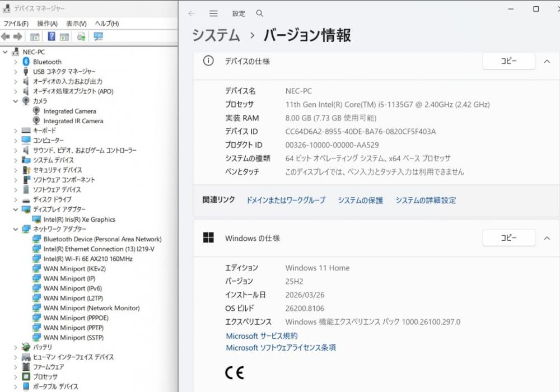Image resolution: width=560 pixels, height=392 pixels.
Task: Collapse the ネットワーク アダプター tree node
Action: (16, 229)
